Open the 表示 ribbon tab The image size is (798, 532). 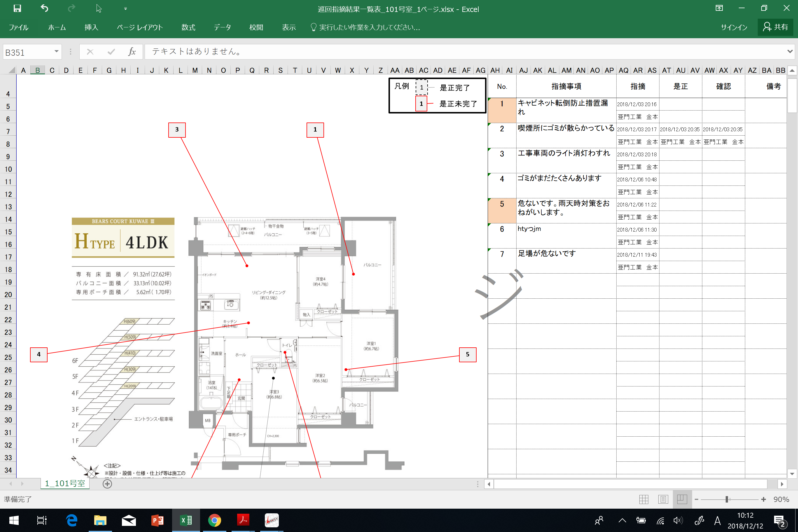click(289, 27)
